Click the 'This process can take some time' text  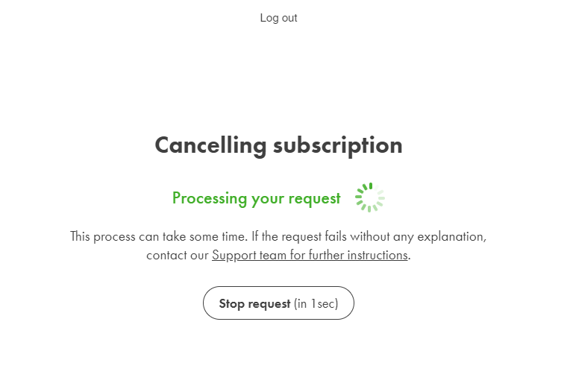pos(159,236)
